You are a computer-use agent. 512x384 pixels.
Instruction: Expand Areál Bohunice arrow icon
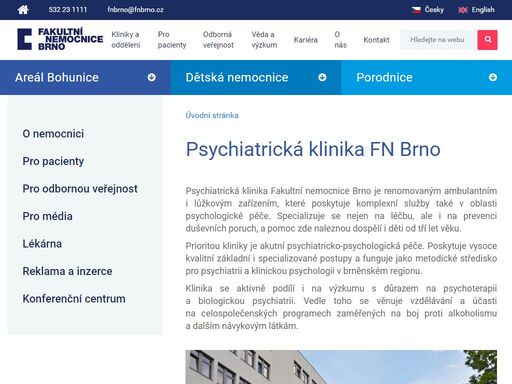152,77
